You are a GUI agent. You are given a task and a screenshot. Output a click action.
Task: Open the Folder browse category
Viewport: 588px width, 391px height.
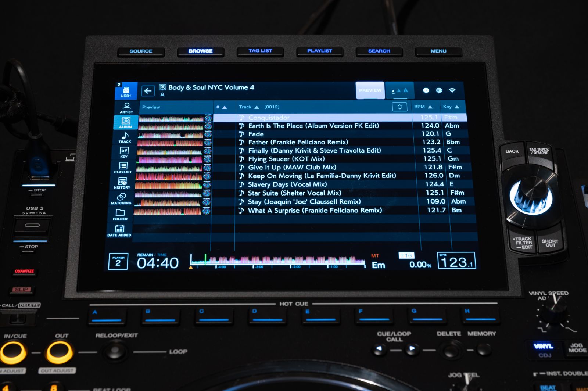(x=120, y=215)
